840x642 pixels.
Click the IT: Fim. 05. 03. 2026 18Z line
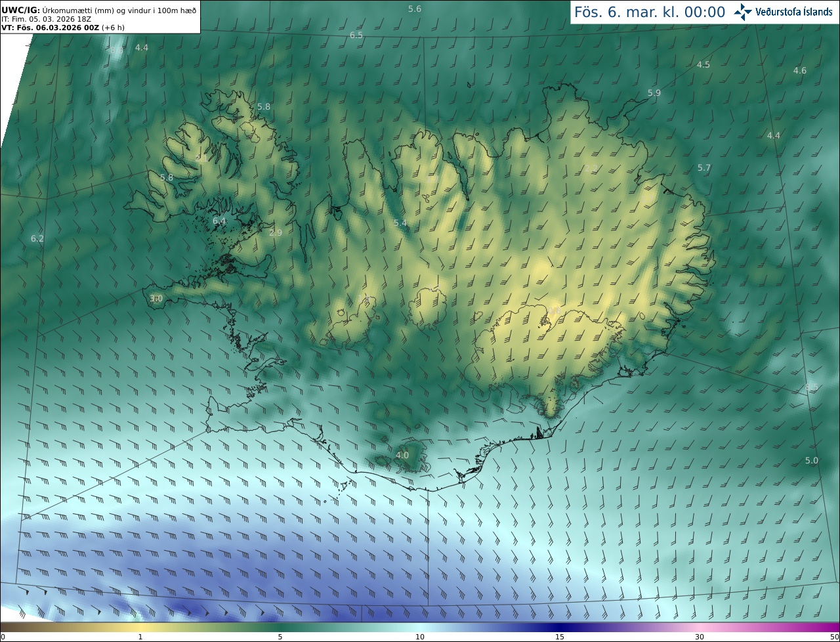tap(46, 19)
